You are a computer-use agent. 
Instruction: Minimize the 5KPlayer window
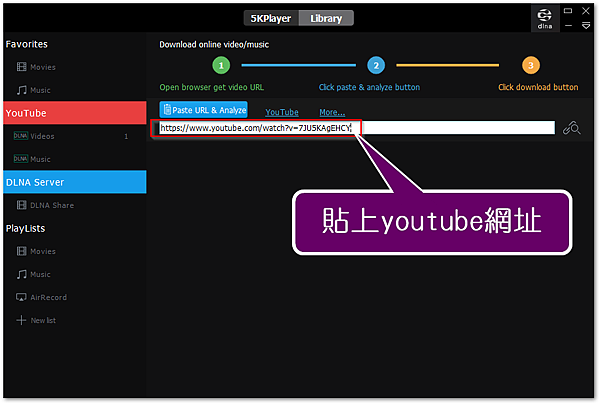[x=568, y=26]
